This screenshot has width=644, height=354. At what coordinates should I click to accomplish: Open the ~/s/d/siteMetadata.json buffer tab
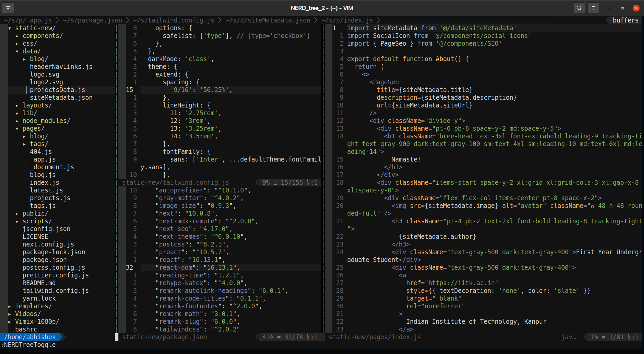click(x=268, y=20)
